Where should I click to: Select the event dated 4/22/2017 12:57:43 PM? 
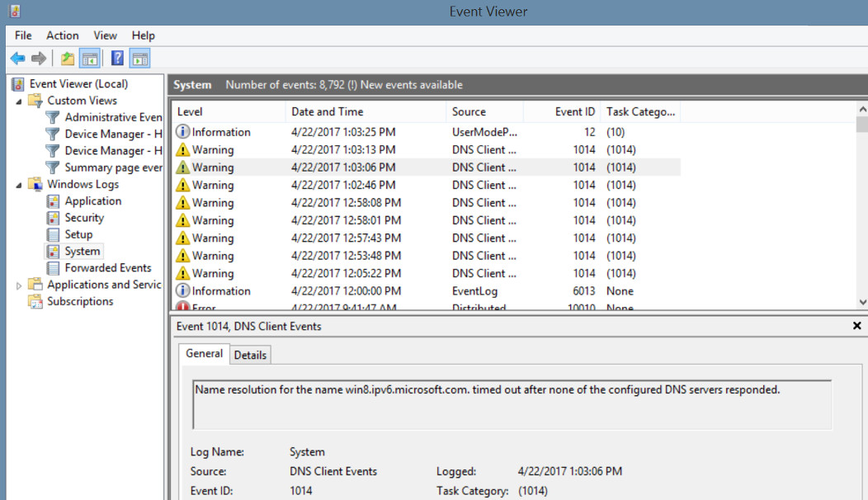427,238
